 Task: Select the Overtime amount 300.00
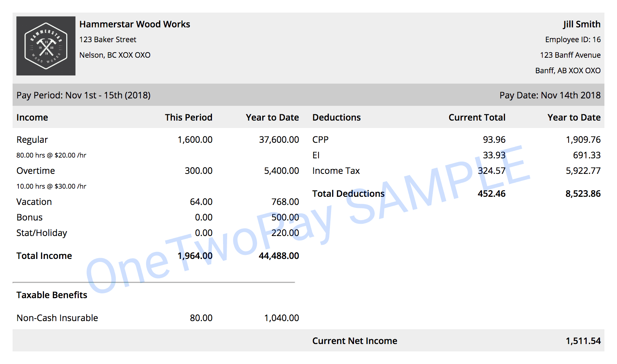(198, 171)
